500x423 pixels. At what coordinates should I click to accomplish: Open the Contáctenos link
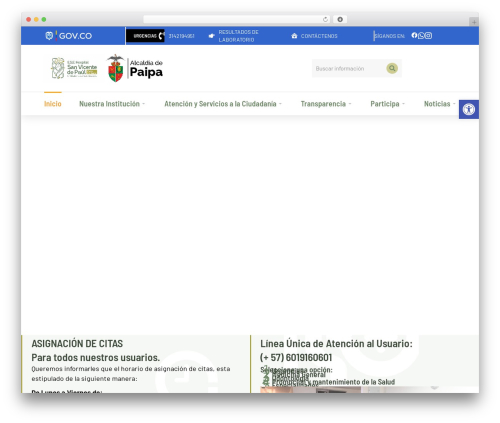coord(319,36)
